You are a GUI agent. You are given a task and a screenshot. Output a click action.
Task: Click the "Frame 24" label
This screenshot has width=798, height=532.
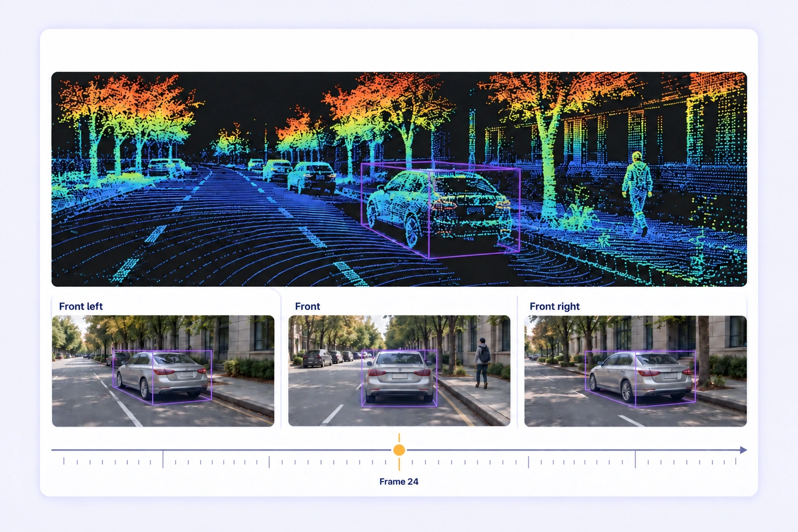[x=399, y=482]
